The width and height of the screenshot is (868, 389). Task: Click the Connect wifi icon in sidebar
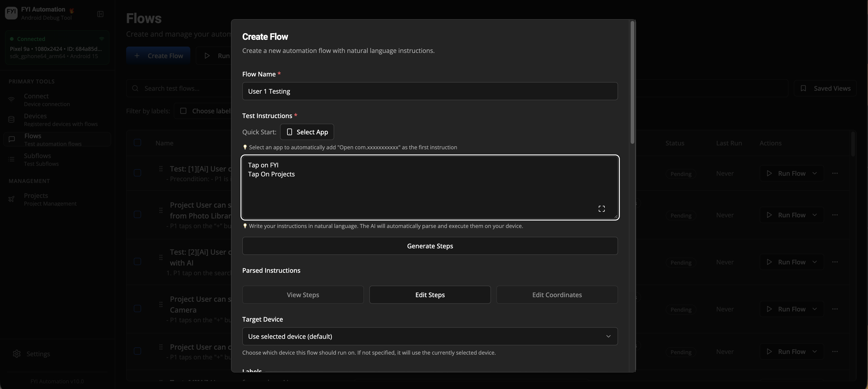[x=12, y=100]
